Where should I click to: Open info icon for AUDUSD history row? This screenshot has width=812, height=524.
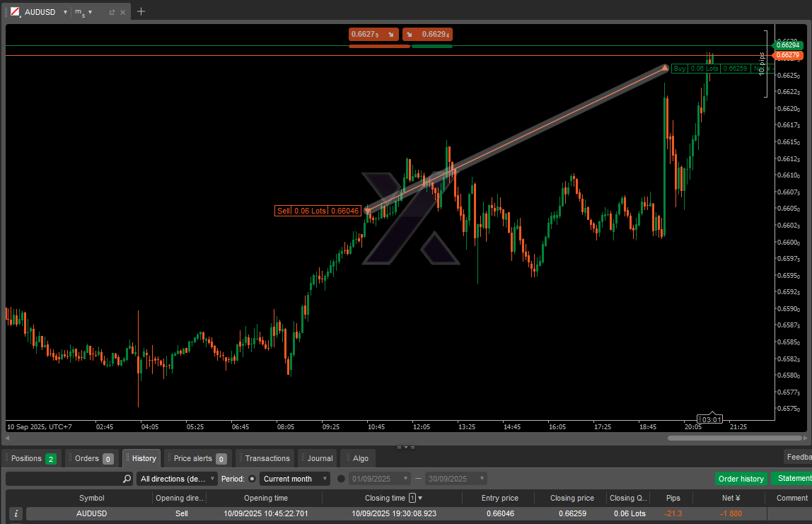pos(16,513)
